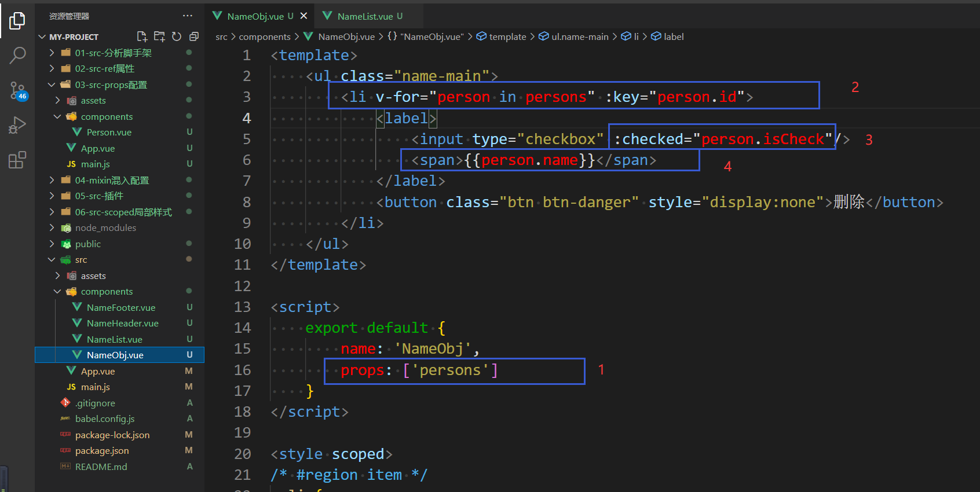980x492 pixels.
Task: Open the explorer more actions ellipsis
Action: [187, 16]
